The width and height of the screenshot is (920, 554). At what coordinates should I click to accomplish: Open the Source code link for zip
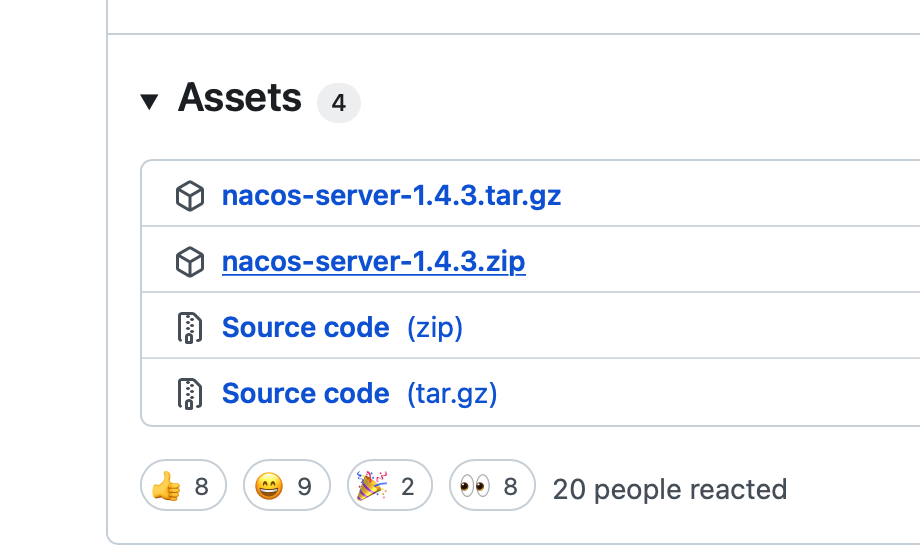click(305, 327)
